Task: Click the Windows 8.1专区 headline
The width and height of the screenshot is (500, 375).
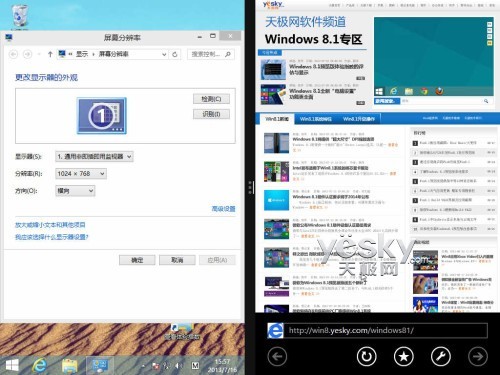Action: pyautogui.click(x=313, y=39)
